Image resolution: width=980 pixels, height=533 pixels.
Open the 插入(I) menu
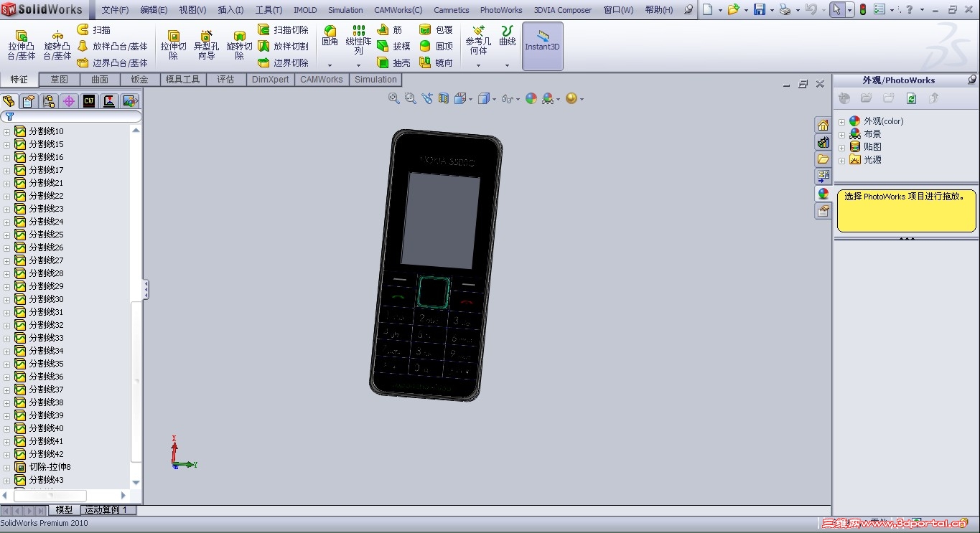230,10
